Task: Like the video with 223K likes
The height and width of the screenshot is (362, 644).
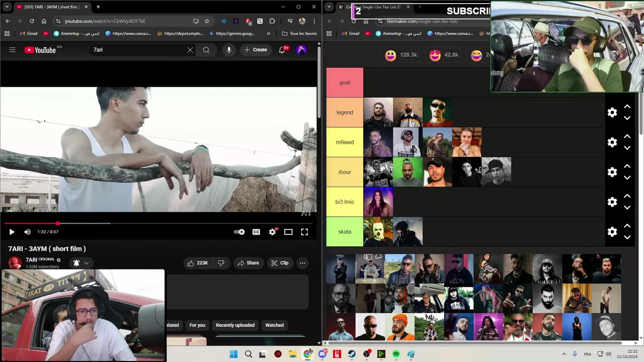Action: (x=198, y=263)
